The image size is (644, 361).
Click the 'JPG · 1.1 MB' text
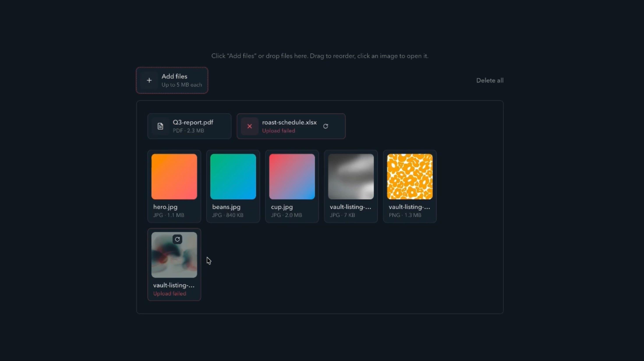point(169,215)
